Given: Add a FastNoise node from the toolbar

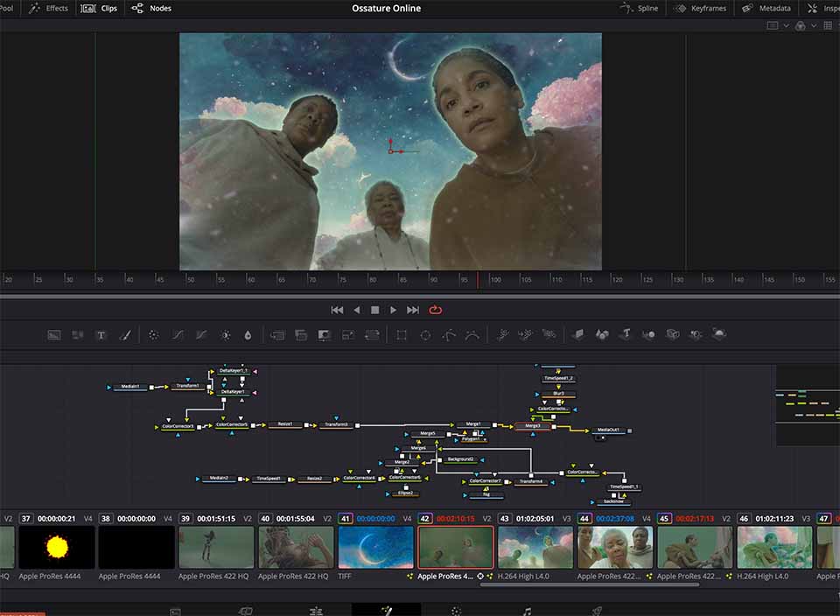Looking at the screenshot, I should [x=78, y=335].
